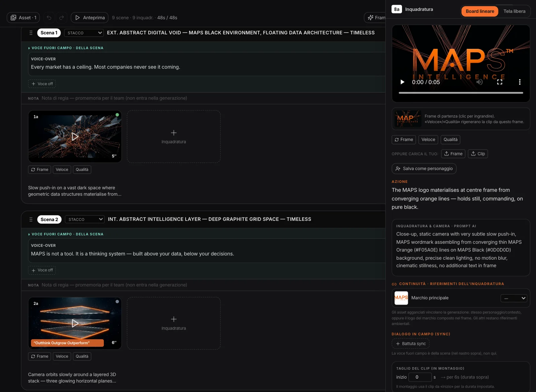Click Salva come personaggio
The width and height of the screenshot is (536, 392).
click(x=424, y=169)
